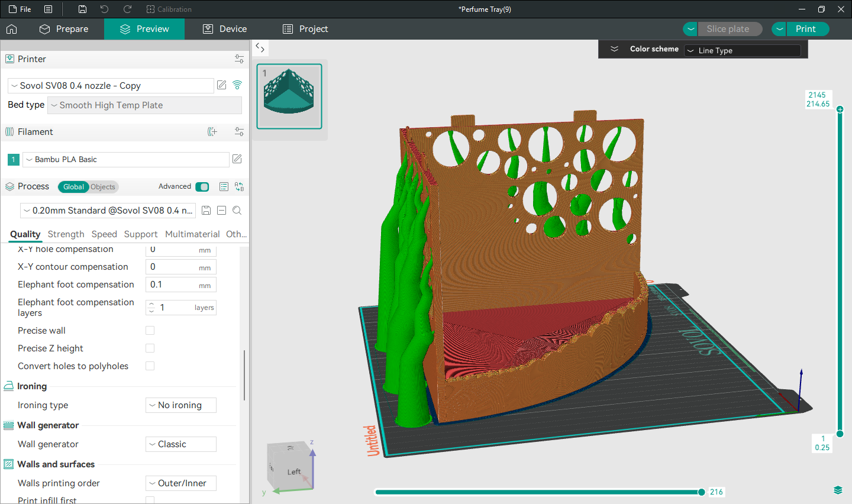852x504 pixels.
Task: Open printer settings sliders icon
Action: (239, 59)
